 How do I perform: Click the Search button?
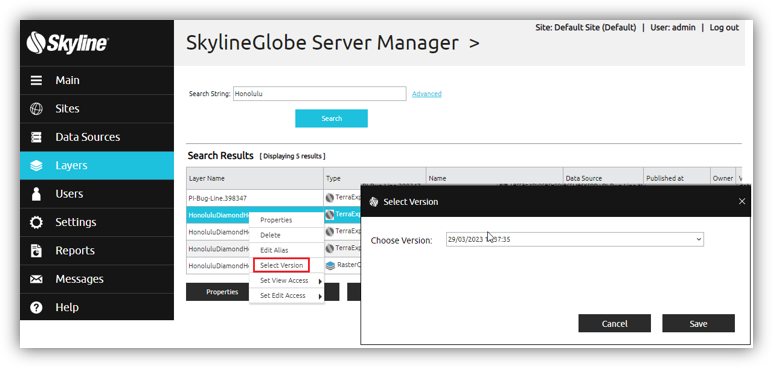pos(331,118)
